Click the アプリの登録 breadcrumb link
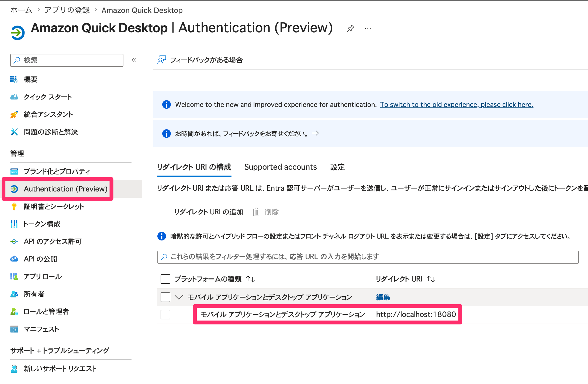This screenshot has height=384, width=588. tap(67, 10)
